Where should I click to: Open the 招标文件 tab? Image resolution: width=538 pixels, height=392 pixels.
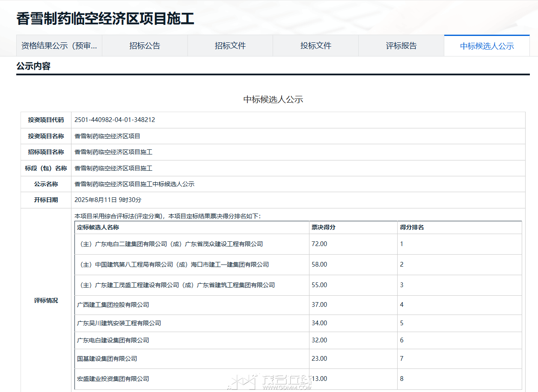(230, 46)
